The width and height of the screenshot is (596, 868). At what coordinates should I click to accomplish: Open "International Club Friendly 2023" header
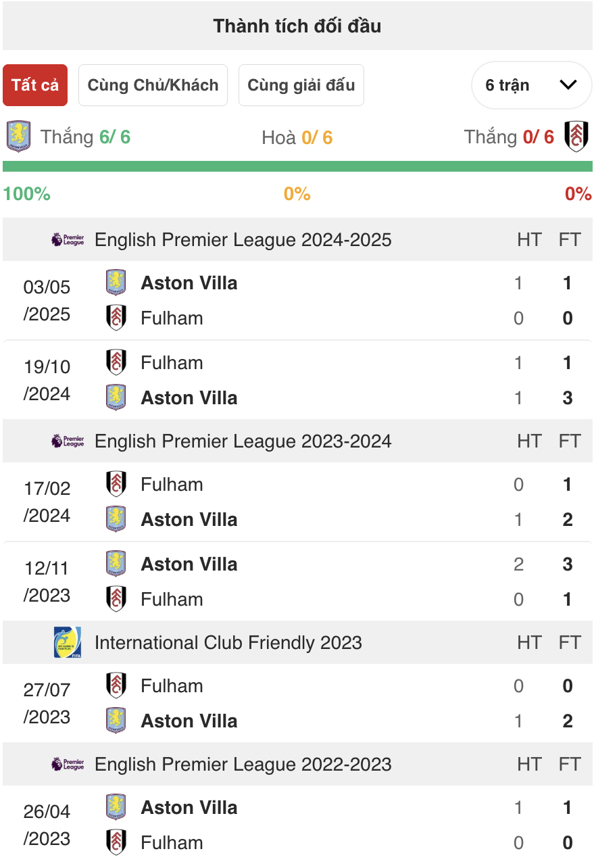(228, 642)
